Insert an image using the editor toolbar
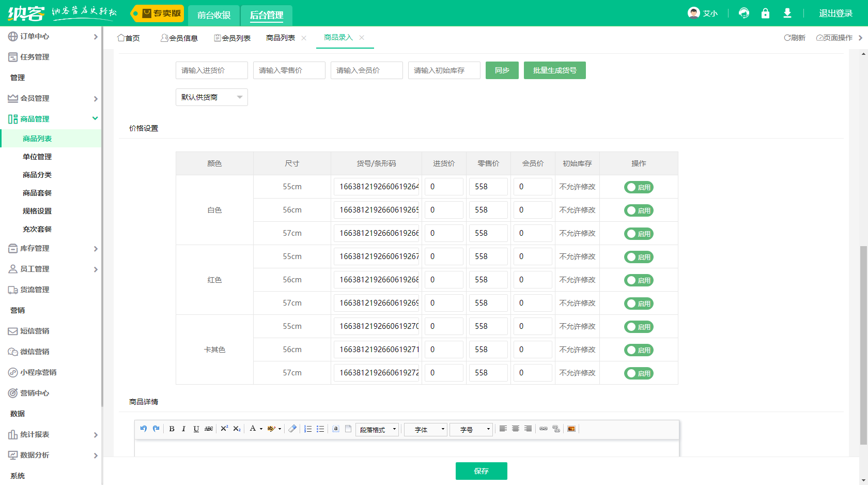Image resolution: width=868 pixels, height=485 pixels. [571, 429]
